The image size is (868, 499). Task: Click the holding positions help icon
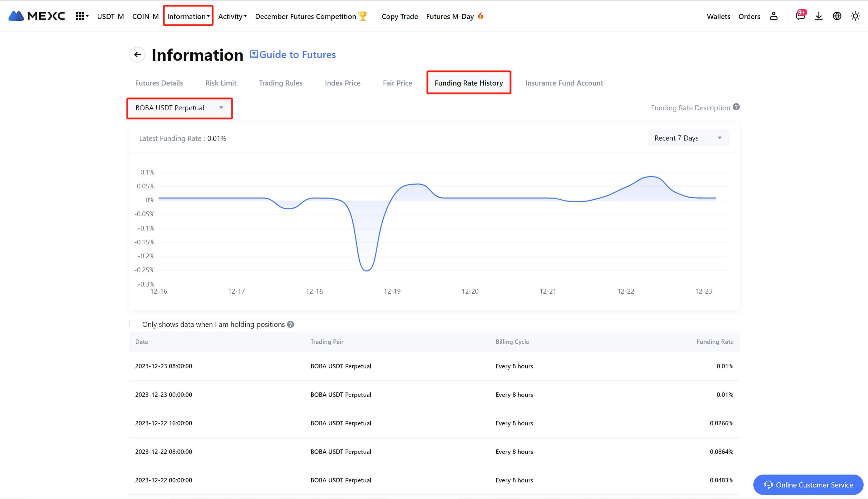pyautogui.click(x=290, y=324)
